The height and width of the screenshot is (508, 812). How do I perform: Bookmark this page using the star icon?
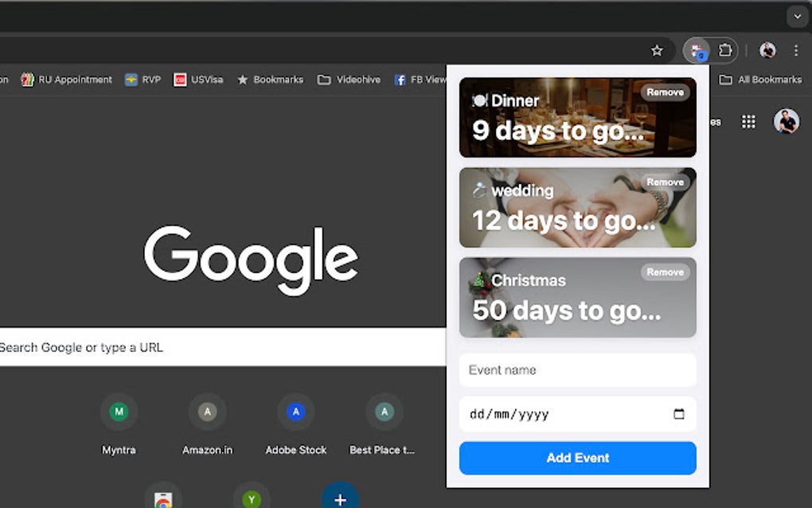pyautogui.click(x=657, y=50)
